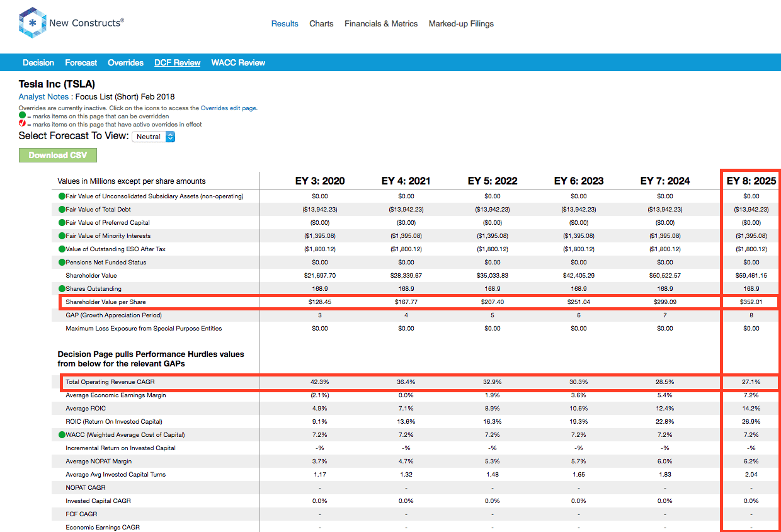The width and height of the screenshot is (781, 532).
Task: Click override dot for Unconsolidated Subsidiary Assets
Action: click(62, 196)
